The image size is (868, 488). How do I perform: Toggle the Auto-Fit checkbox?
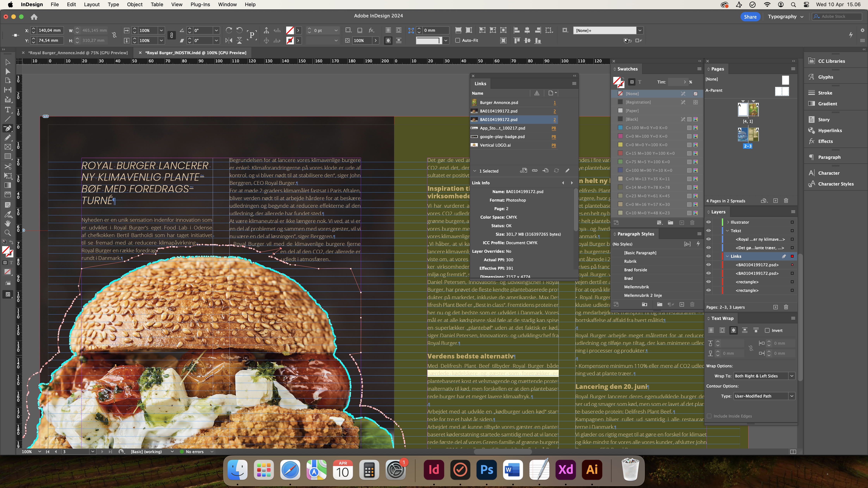click(x=458, y=40)
